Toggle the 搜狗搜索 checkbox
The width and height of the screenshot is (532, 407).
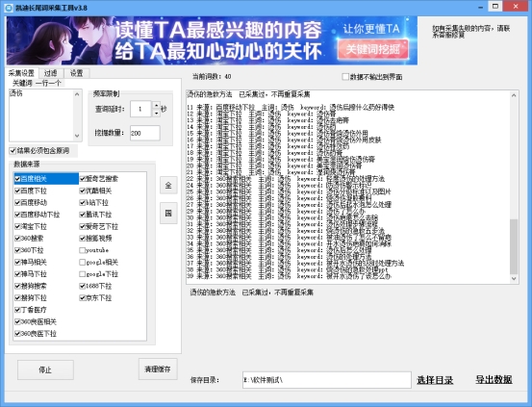[17, 286]
